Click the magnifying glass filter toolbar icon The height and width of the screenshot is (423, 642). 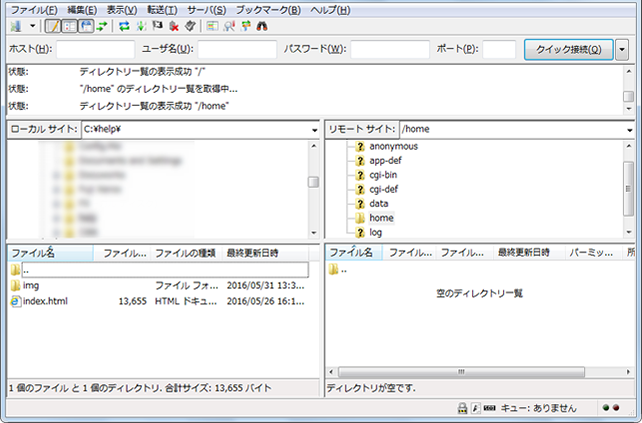pos(229,27)
